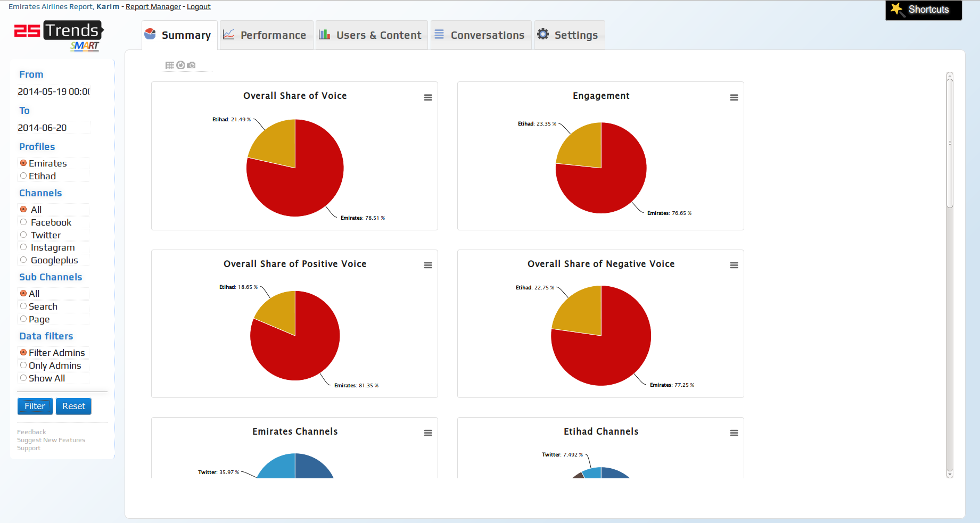Click the "Emirates: 81.35 %" chart label
The width and height of the screenshot is (980, 523).
click(356, 385)
